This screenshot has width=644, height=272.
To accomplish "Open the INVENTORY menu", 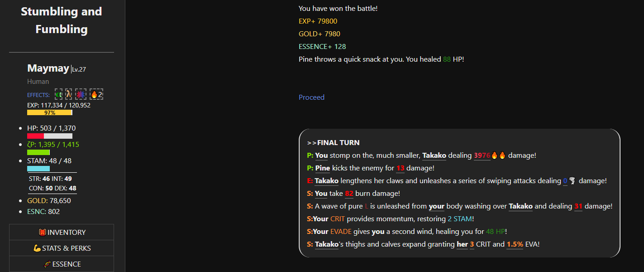I will pos(62,233).
